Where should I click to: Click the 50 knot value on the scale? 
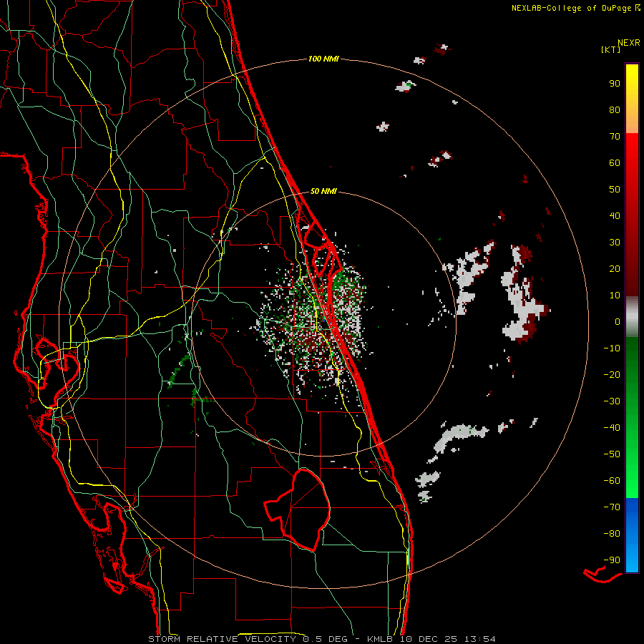(x=615, y=190)
